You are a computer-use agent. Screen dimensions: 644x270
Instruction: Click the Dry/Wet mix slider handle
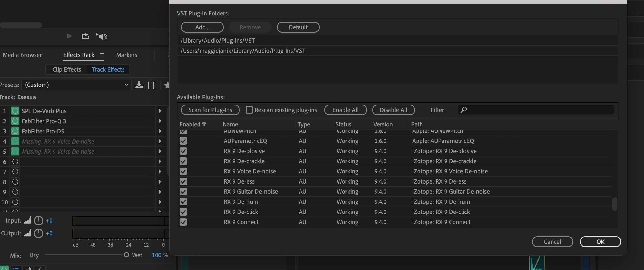tap(127, 255)
